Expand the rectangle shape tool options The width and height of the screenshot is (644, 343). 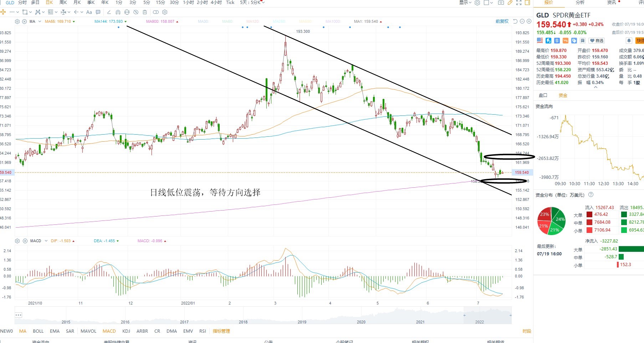pyautogui.click(x=30, y=12)
